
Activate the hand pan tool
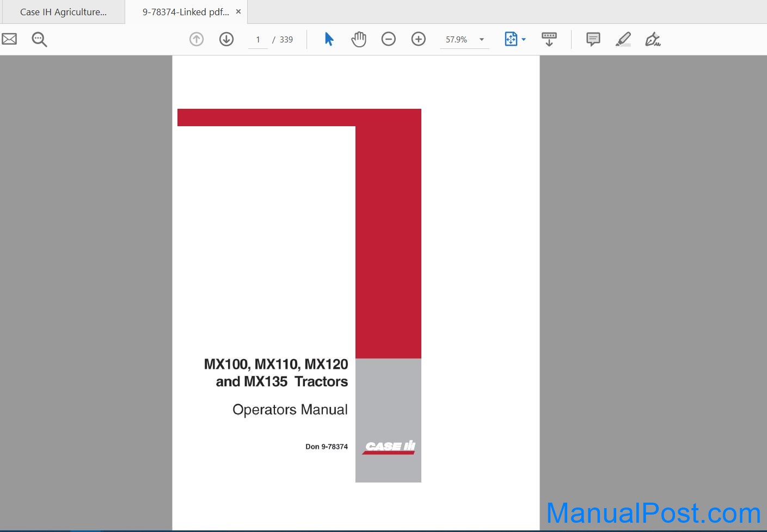359,39
